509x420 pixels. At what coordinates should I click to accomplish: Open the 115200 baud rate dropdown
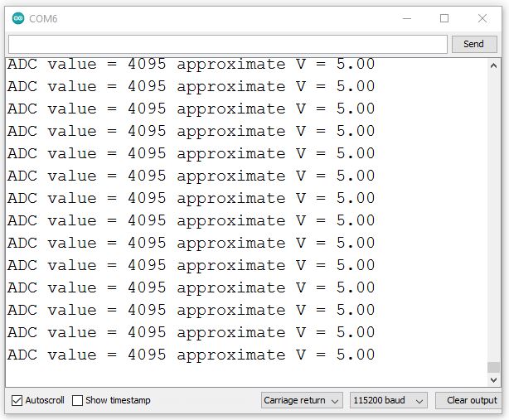[x=388, y=401]
